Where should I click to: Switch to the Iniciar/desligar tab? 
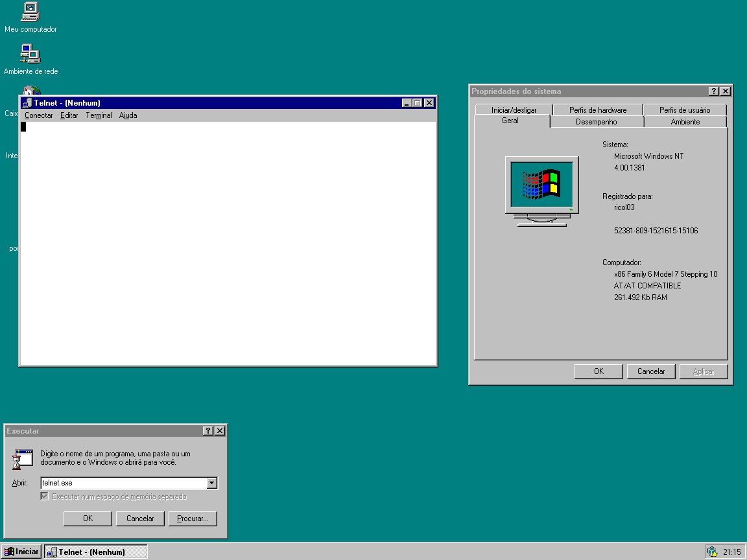coord(514,110)
